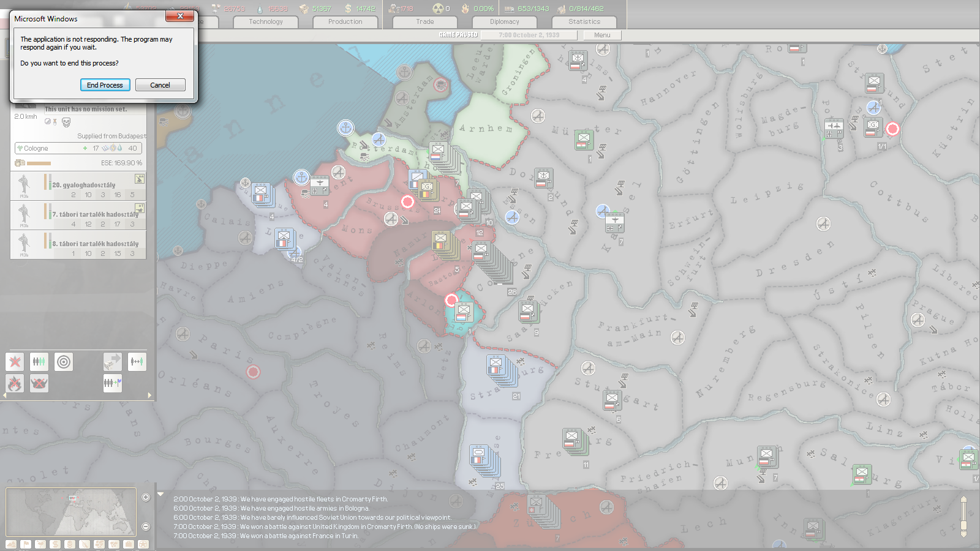Click the red battle marker near Arlon
Screen dimensions: 980x551
[x=451, y=300]
